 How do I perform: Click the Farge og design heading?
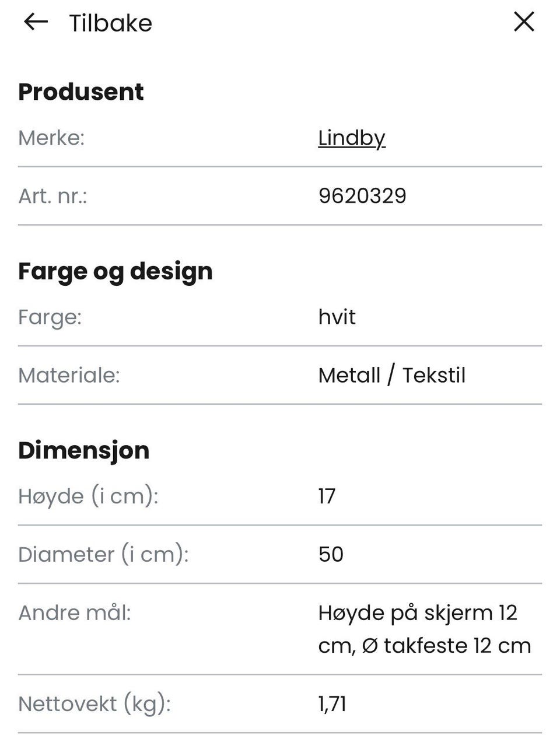(x=115, y=271)
